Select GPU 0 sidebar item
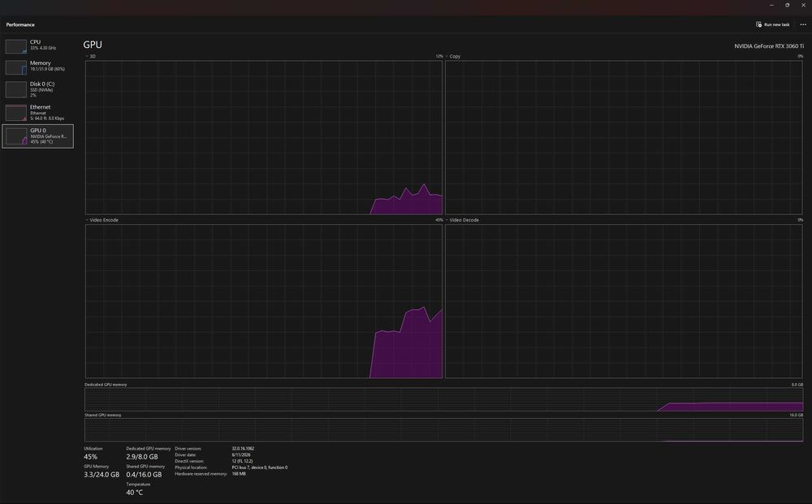Image resolution: width=812 pixels, height=504 pixels. 38,136
